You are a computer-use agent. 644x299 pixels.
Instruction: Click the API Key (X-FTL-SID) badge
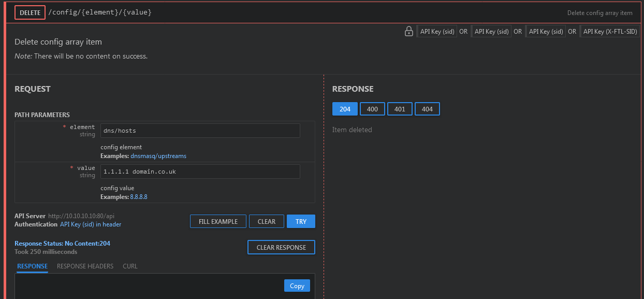click(x=609, y=32)
